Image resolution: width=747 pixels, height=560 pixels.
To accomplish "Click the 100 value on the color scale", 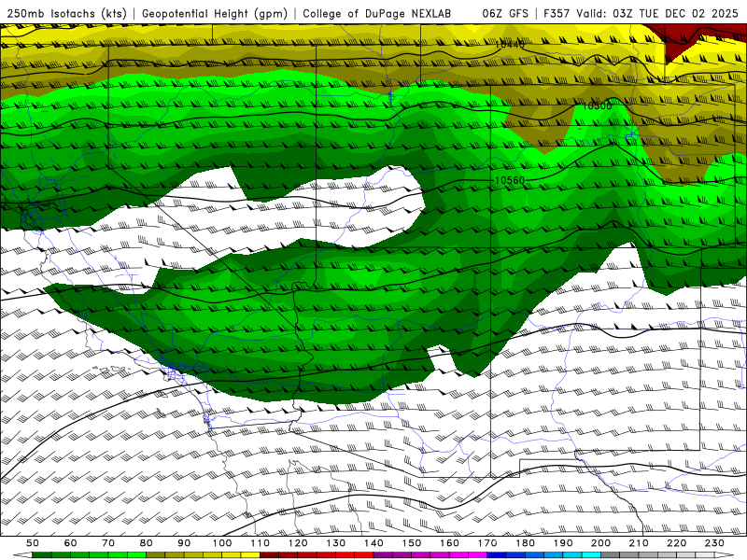I will (222, 543).
